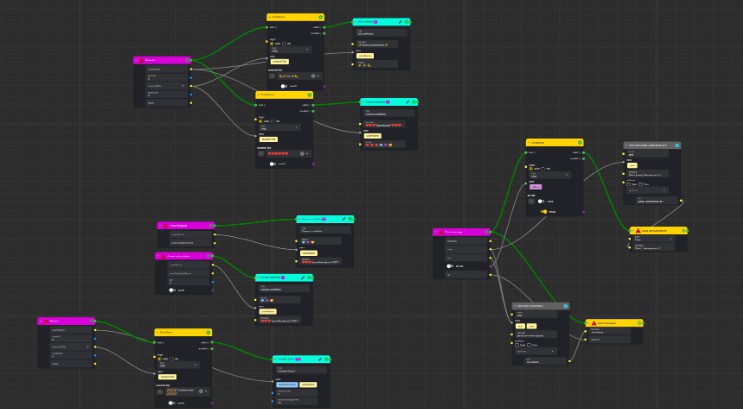743x409 pixels.
Task: Tick first checkbox in gray node feeding Send announcement
Action: coord(628,184)
